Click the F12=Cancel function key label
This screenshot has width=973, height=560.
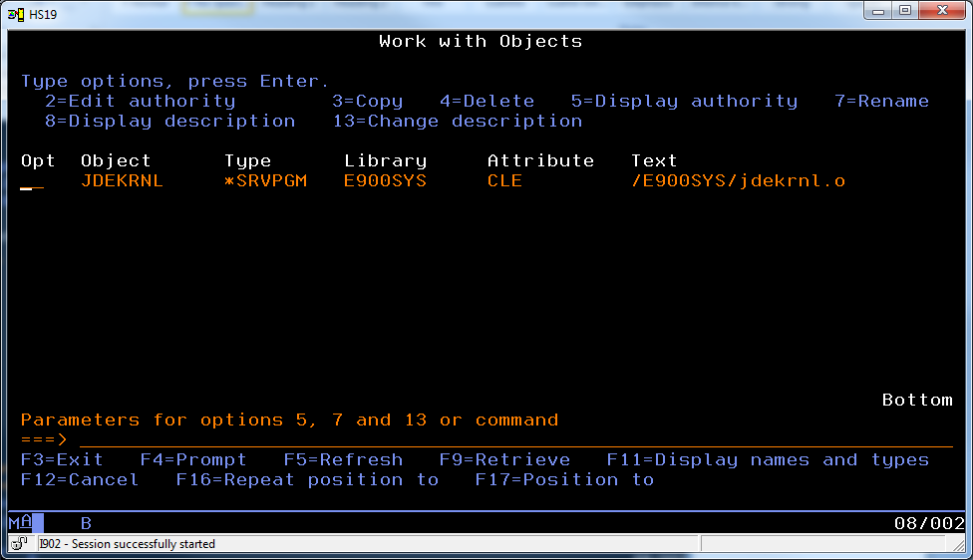pos(80,479)
